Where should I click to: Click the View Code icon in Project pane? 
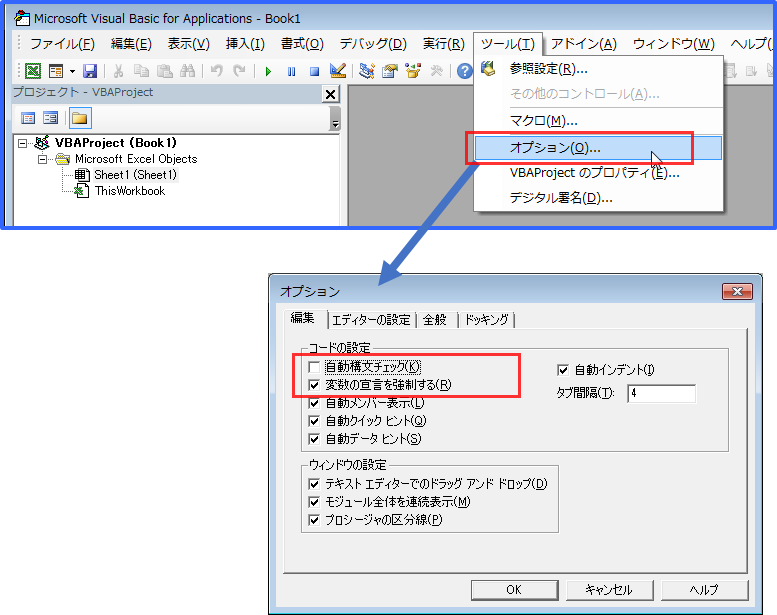28,118
